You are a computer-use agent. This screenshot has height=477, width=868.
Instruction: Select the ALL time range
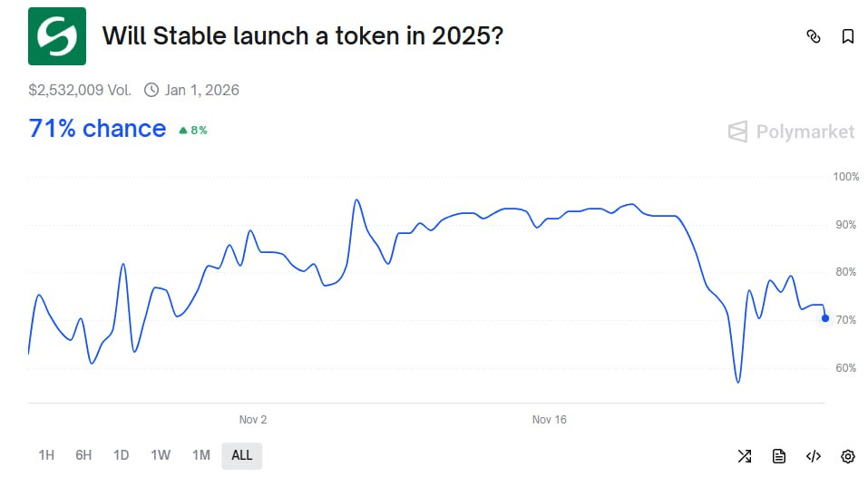pyautogui.click(x=242, y=455)
